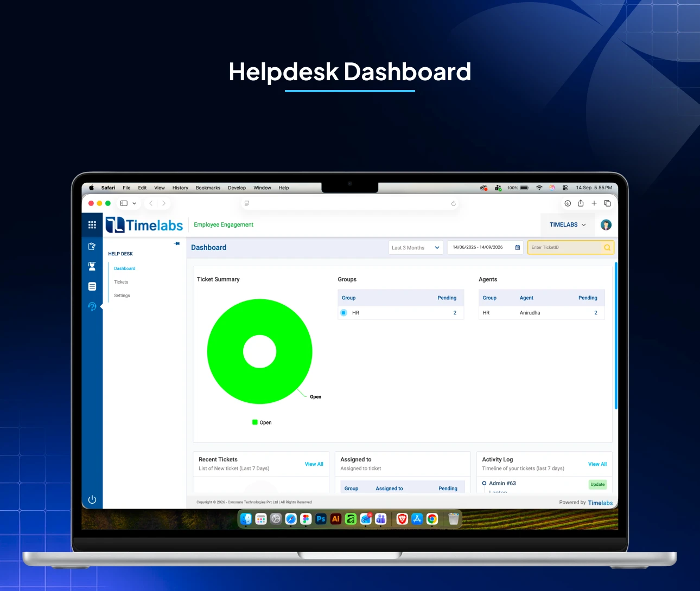Open the calendar icon in date range
Viewport: 700px width, 591px height.
point(518,247)
